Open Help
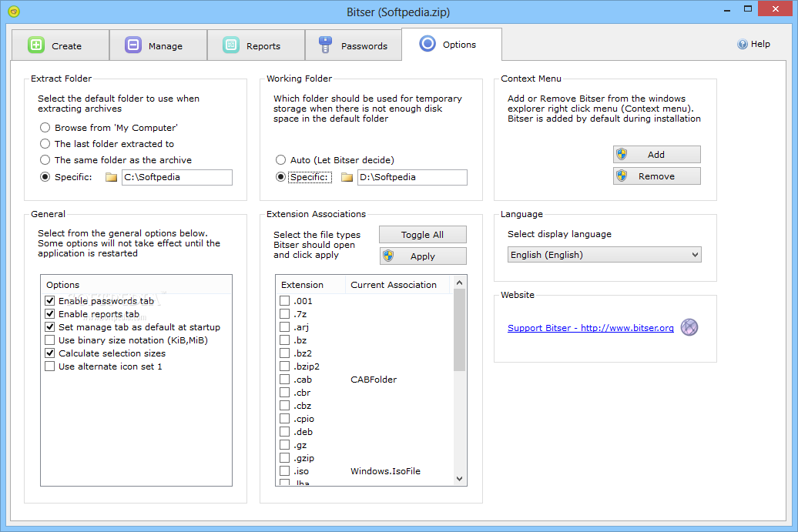 (x=754, y=44)
